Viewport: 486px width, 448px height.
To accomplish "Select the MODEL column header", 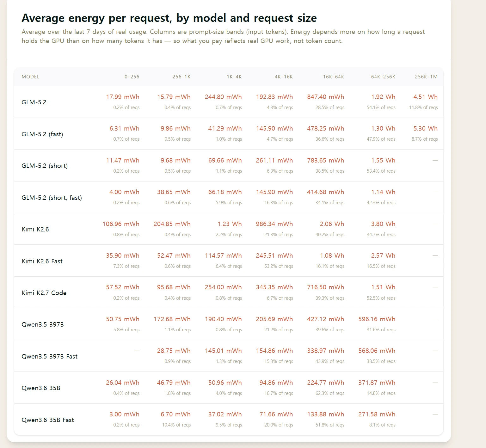I will (31, 77).
